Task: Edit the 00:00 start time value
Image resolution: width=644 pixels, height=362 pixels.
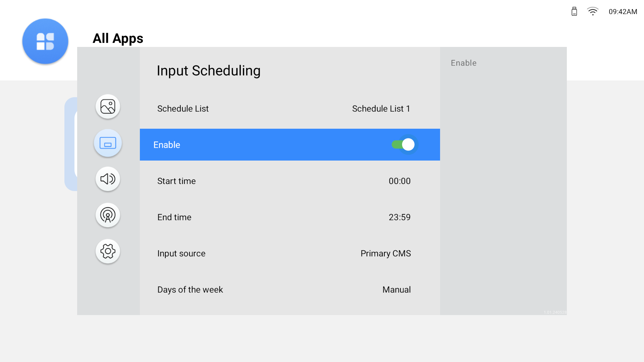Action: coord(399,181)
